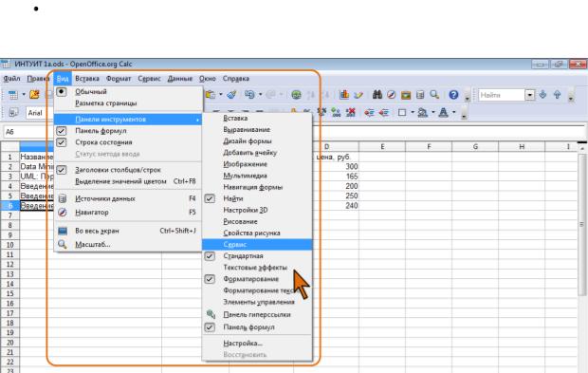
Task: Open the Arial font name box
Action: (40, 113)
